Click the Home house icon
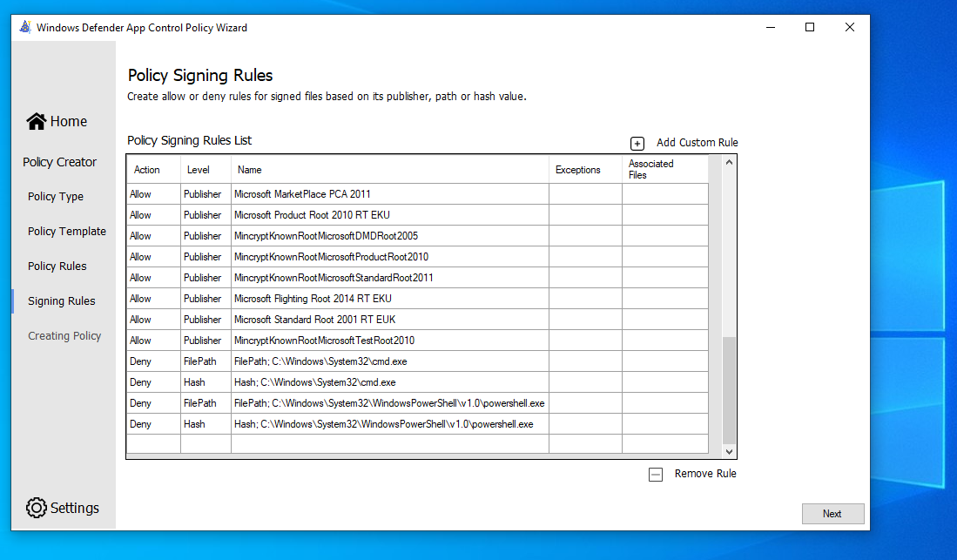Viewport: 957px width, 560px height. tap(36, 122)
